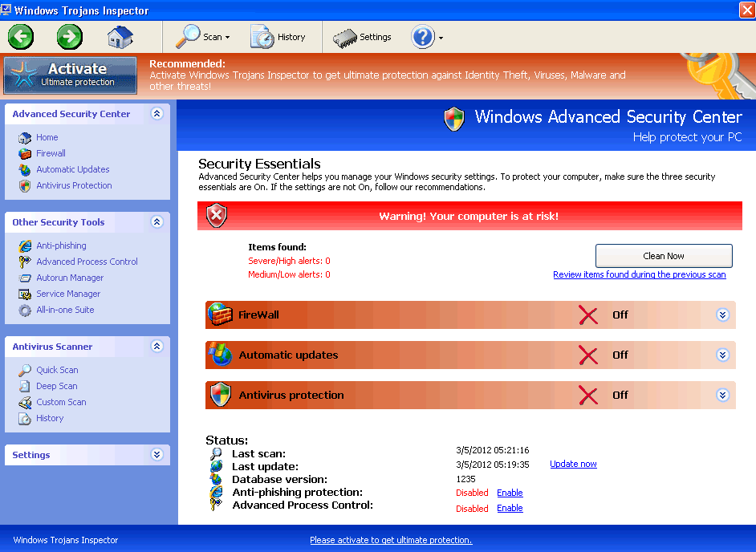Click the Activate Ultimate protection banner

(x=71, y=75)
